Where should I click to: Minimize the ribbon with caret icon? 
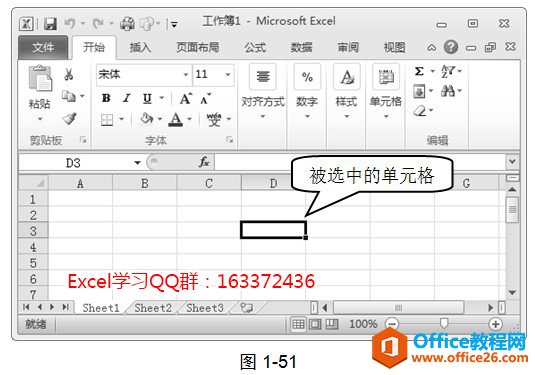(x=432, y=47)
